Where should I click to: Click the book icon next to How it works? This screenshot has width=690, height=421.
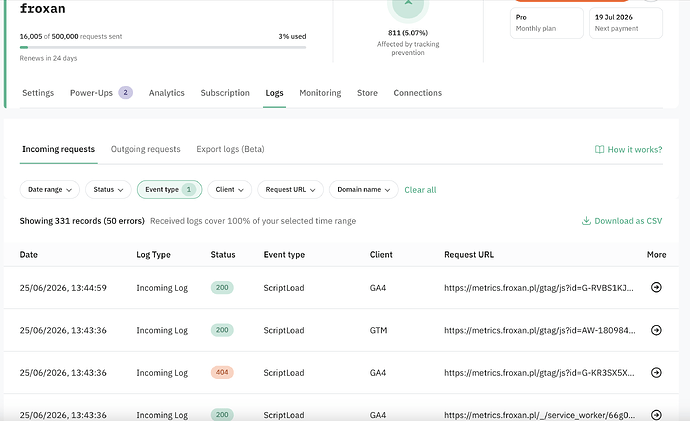coord(599,150)
